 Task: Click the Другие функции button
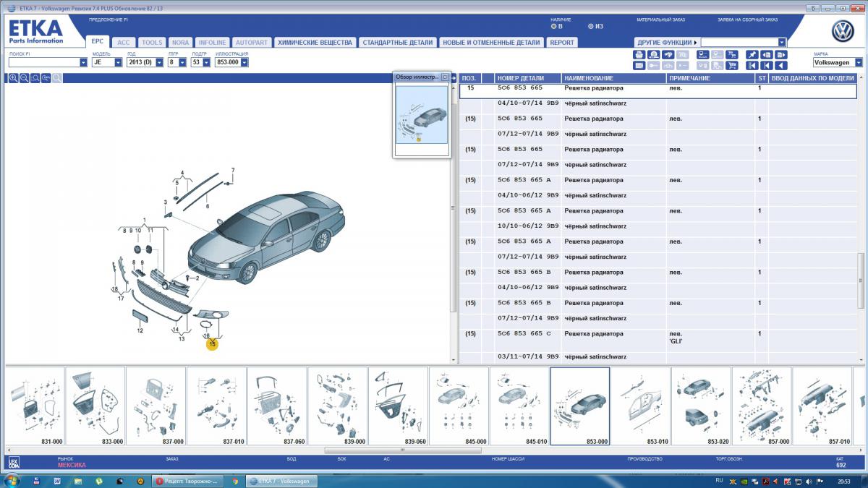(667, 42)
